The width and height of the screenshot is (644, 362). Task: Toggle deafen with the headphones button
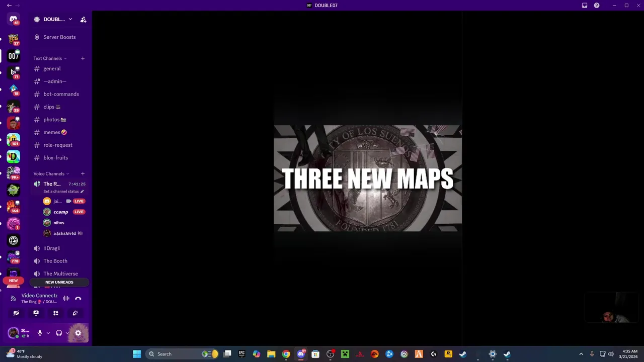coord(59,333)
